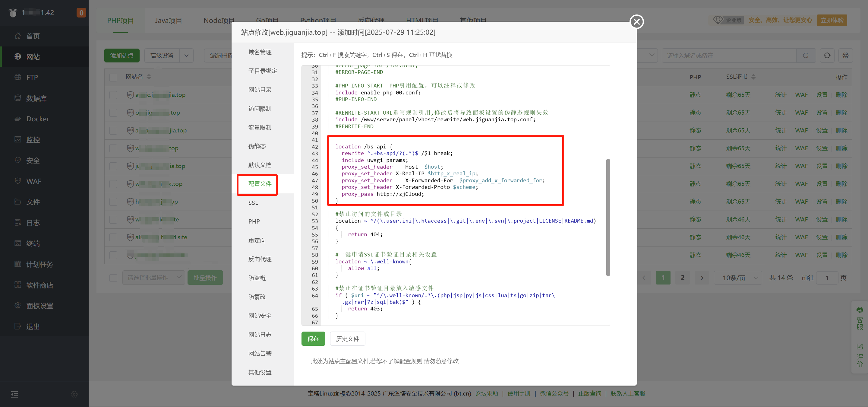Open 域名管理 in dialog menu
The width and height of the screenshot is (868, 407).
pyautogui.click(x=260, y=52)
